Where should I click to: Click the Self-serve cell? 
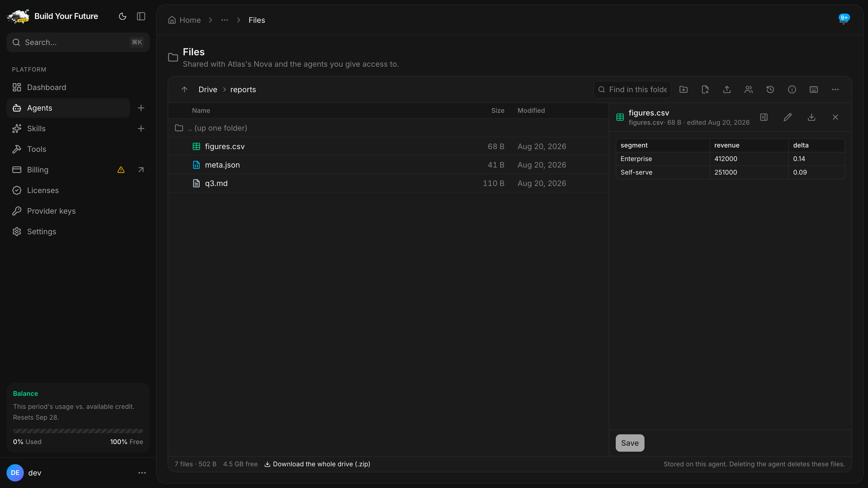663,172
